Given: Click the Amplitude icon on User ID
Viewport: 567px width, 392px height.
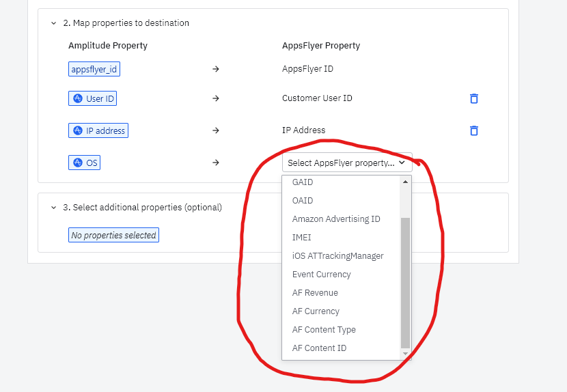Looking at the screenshot, I should click(x=78, y=98).
